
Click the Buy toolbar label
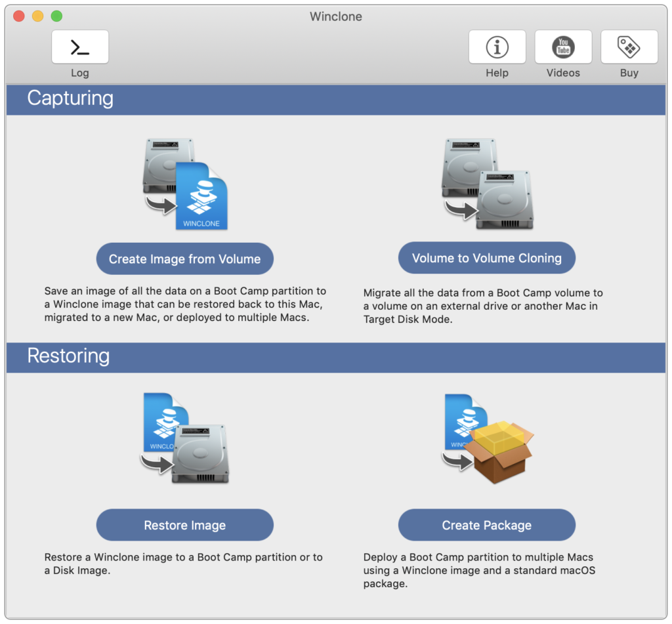coord(629,73)
